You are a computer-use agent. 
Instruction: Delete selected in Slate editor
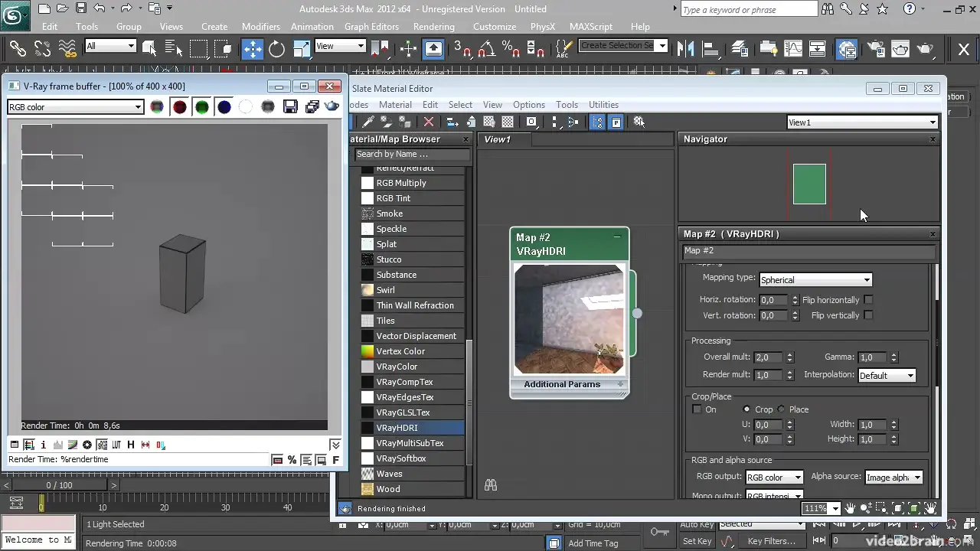coord(429,122)
